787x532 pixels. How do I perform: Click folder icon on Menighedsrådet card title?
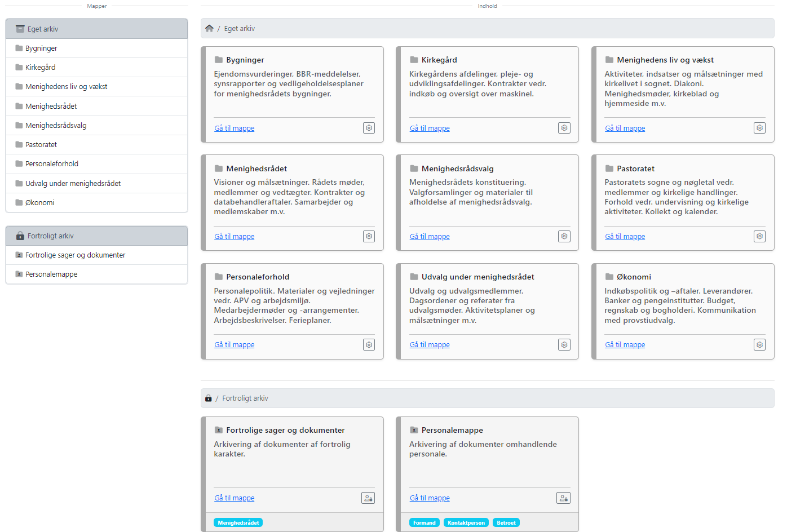point(218,169)
